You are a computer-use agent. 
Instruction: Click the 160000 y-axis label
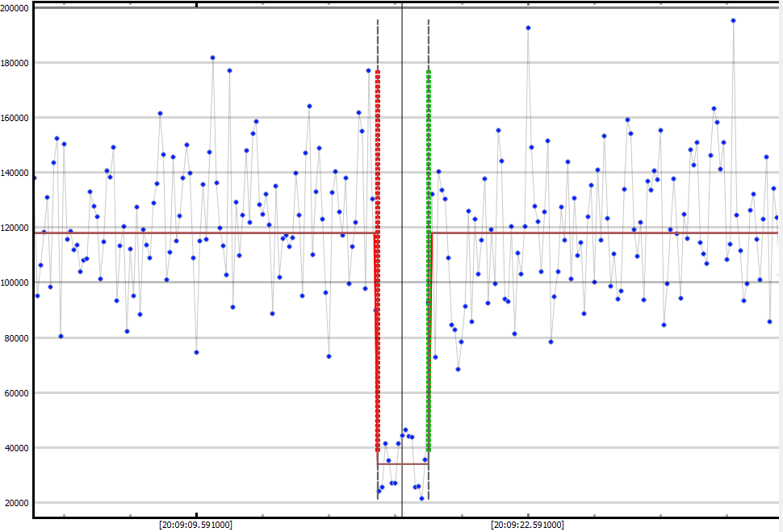click(x=15, y=118)
